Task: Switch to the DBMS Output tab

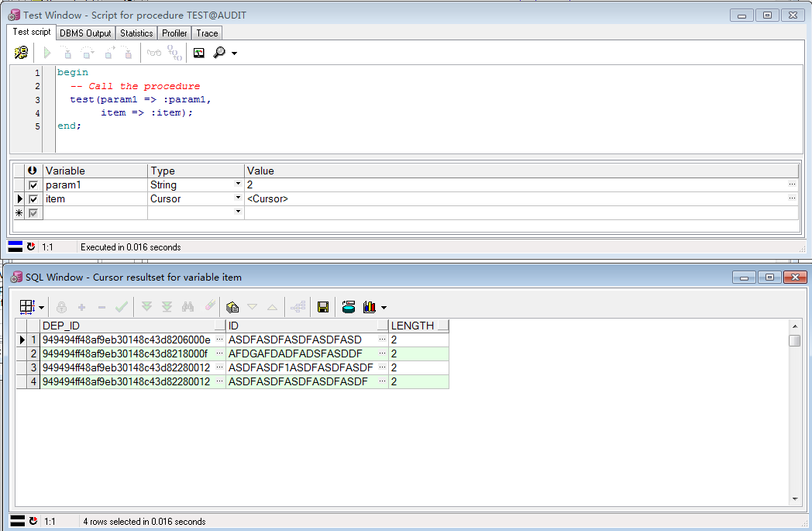Action: point(85,33)
